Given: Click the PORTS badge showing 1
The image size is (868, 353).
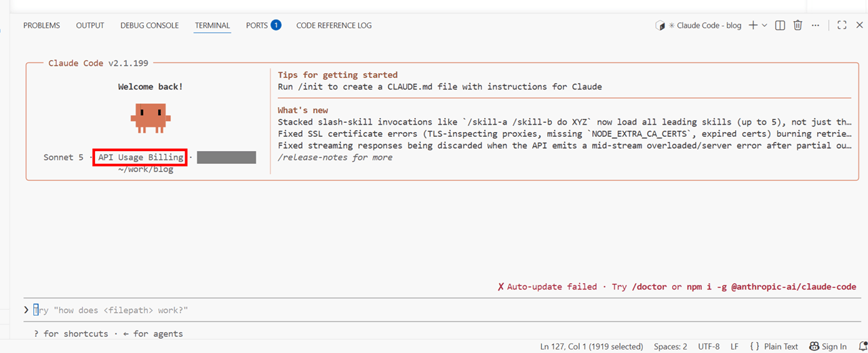Looking at the screenshot, I should (x=276, y=25).
